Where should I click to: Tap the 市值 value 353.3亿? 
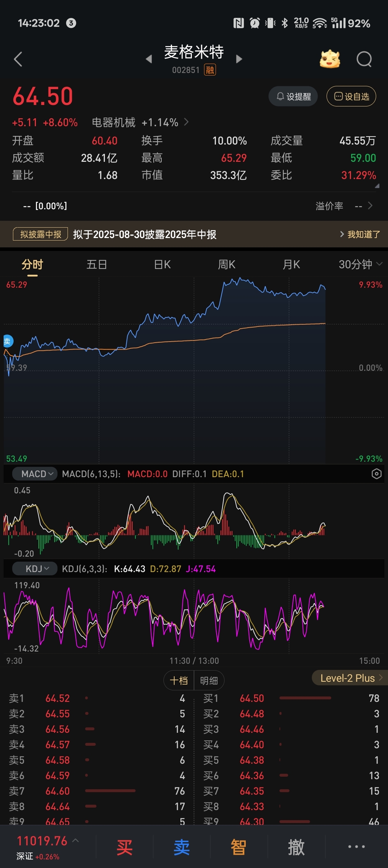228,175
